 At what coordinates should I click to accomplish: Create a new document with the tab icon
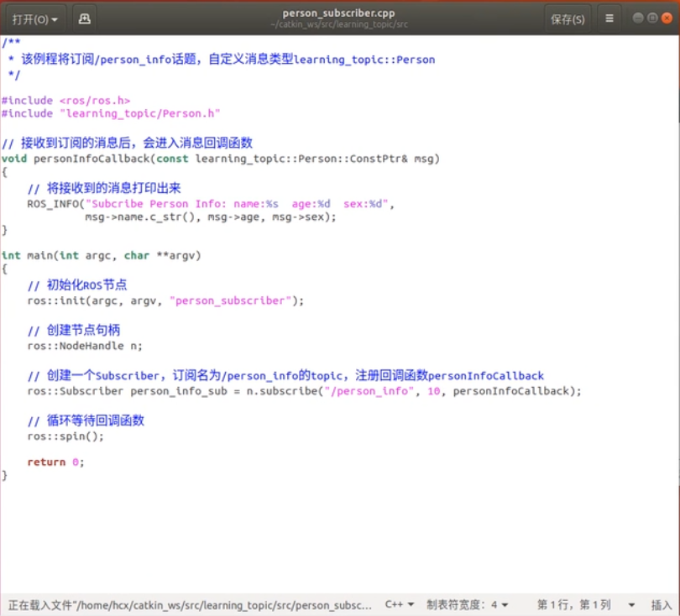(84, 19)
